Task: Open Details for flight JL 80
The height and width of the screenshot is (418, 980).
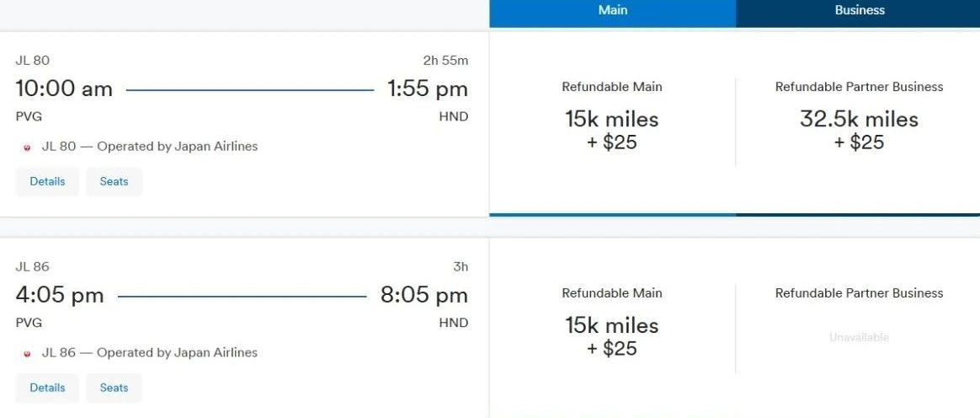Action: click(47, 181)
